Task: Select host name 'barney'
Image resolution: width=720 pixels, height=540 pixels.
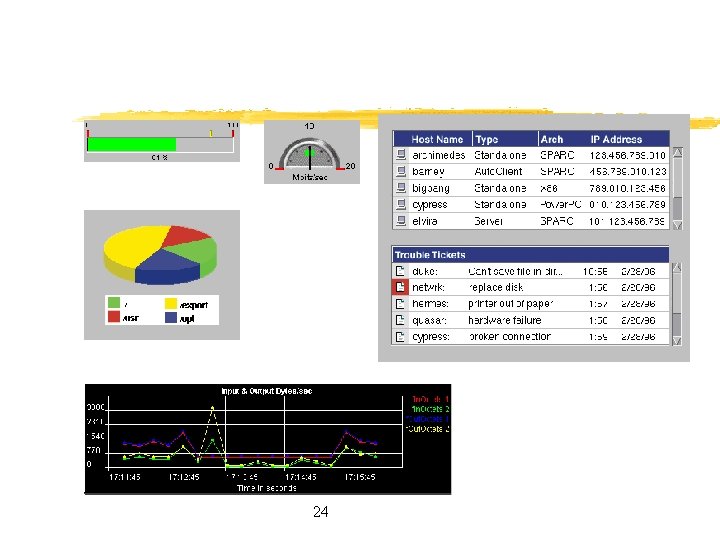Action: pyautogui.click(x=428, y=172)
